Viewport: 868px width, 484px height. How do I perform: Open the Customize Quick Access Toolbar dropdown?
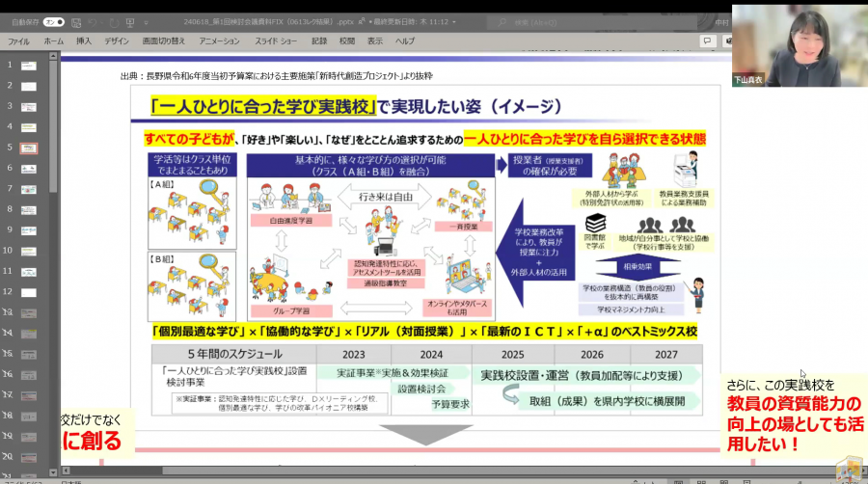tap(147, 23)
